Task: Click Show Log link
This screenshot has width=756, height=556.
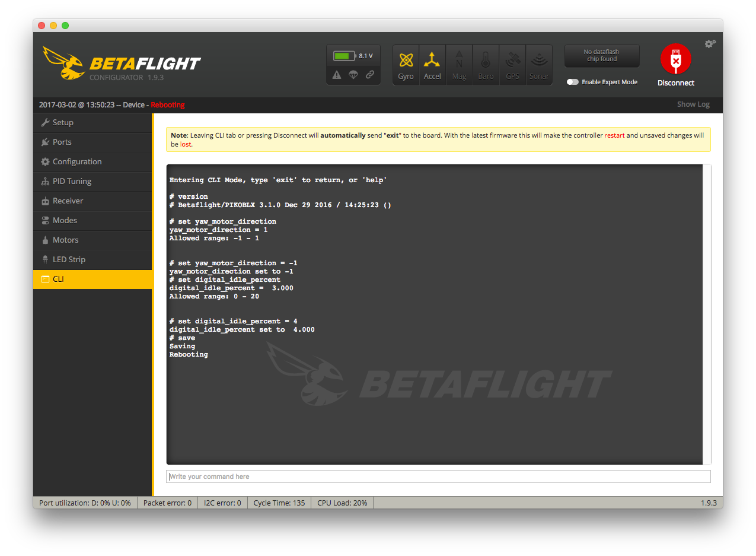Action: (693, 104)
